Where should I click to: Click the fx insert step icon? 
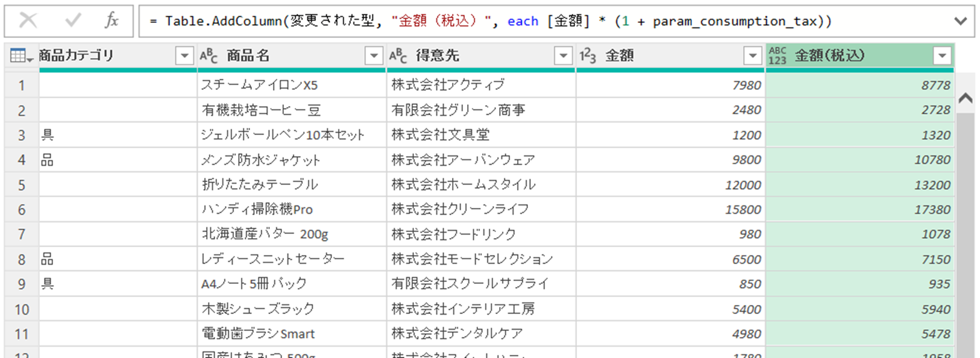point(112,21)
